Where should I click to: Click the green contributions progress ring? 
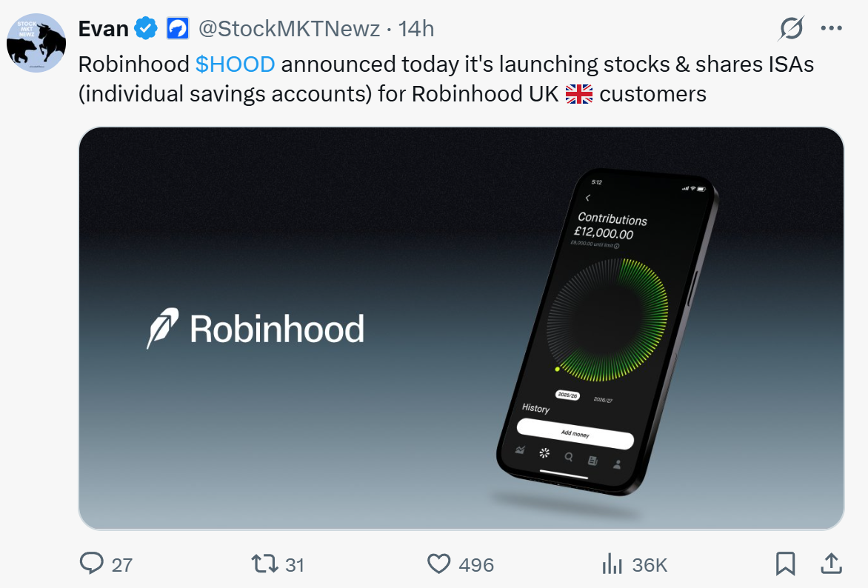[x=607, y=320]
